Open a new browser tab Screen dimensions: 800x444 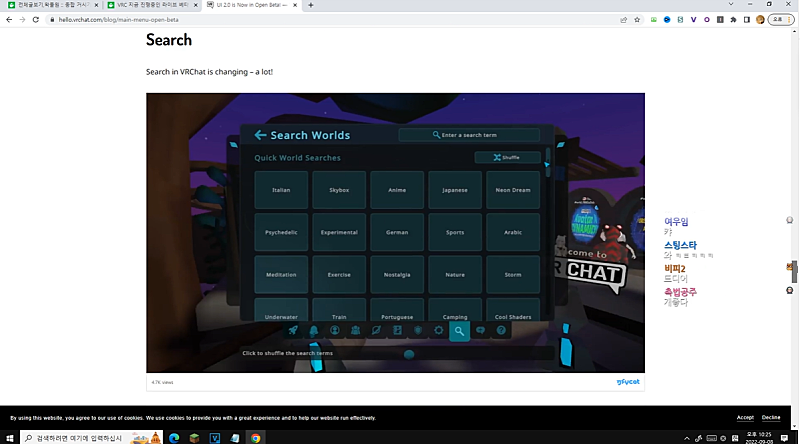pos(311,5)
